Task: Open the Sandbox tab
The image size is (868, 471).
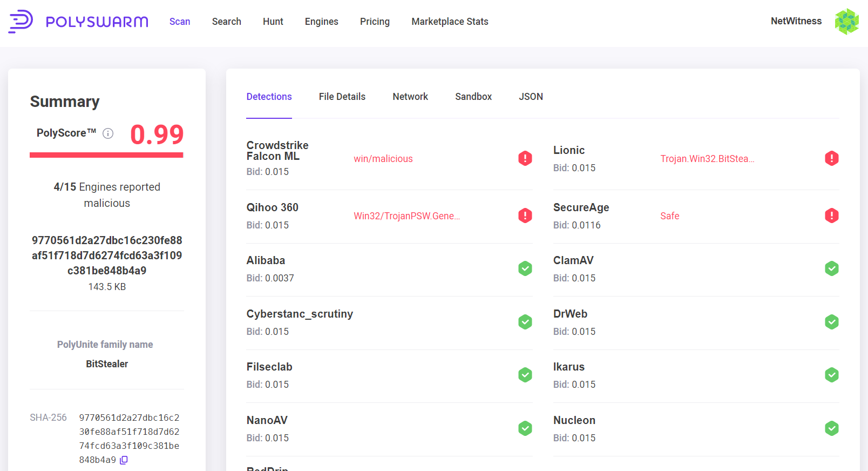Action: [473, 97]
